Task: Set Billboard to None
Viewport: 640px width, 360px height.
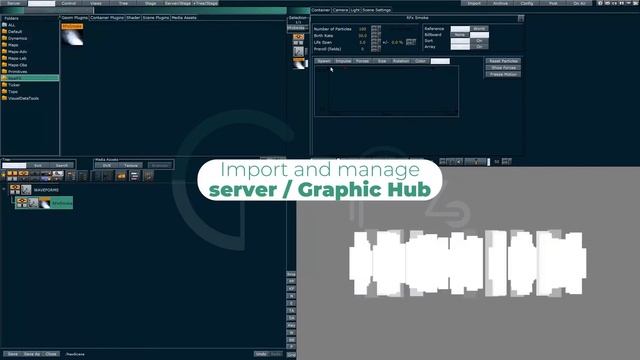Action: click(460, 35)
